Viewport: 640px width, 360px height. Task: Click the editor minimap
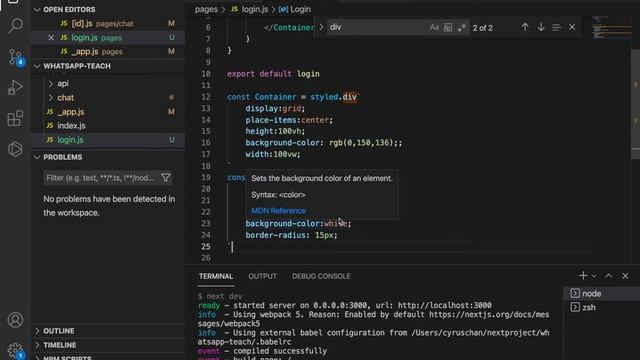point(611,27)
